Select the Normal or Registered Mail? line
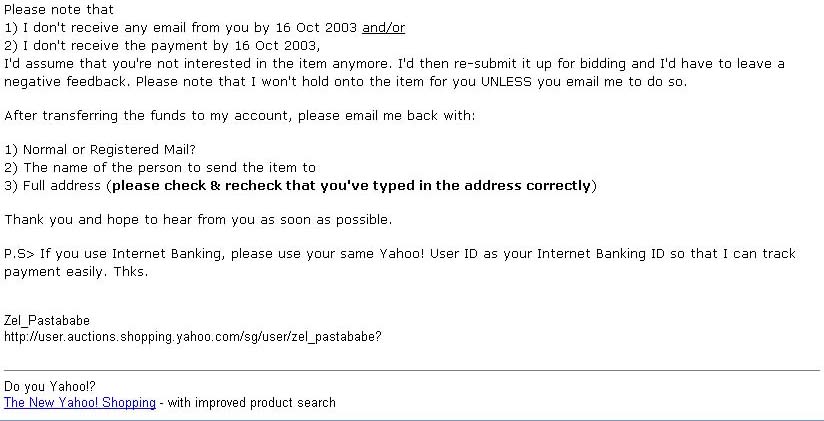The height and width of the screenshot is (421, 824). 100,150
